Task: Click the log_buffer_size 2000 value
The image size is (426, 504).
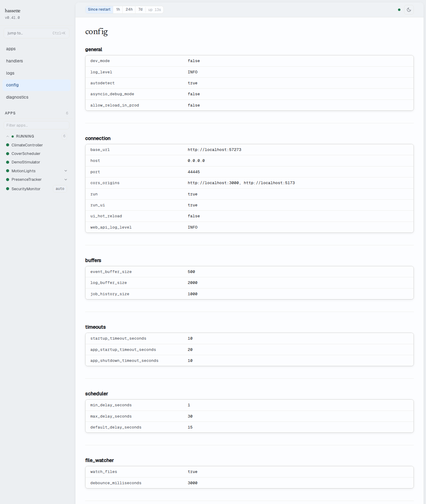Action: point(193,283)
